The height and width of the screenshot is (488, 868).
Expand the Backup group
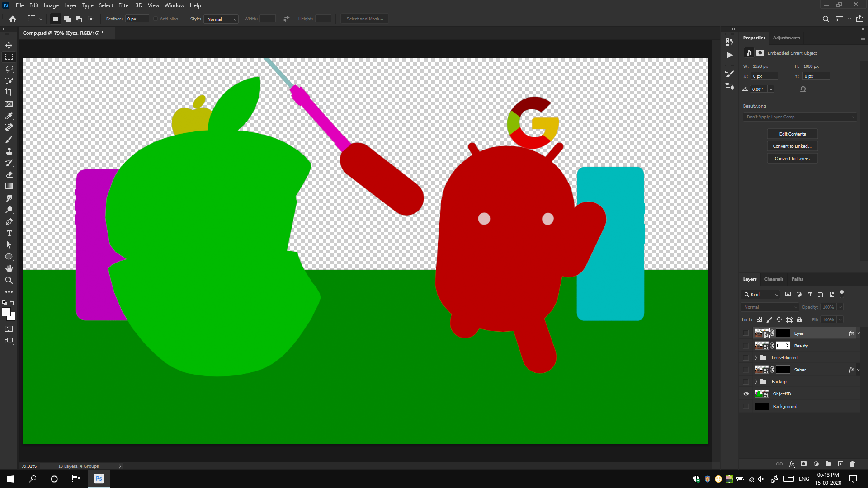coord(756,381)
